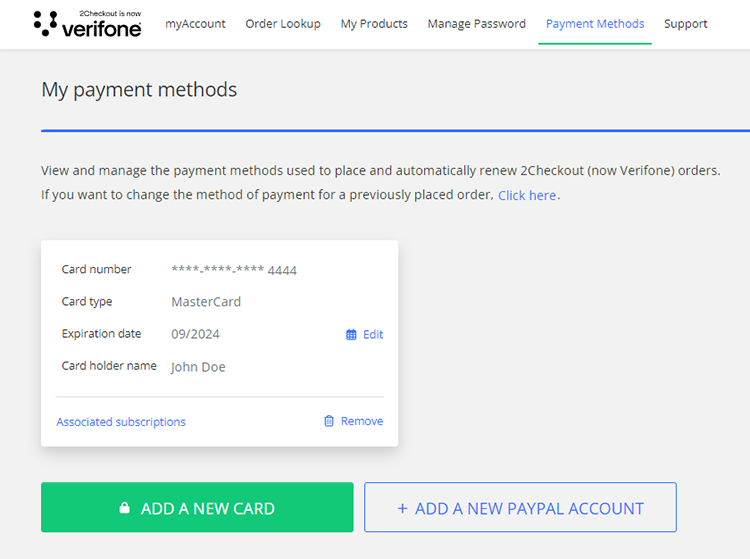
Task: Click the plus icon on PayPal button
Action: tap(403, 508)
